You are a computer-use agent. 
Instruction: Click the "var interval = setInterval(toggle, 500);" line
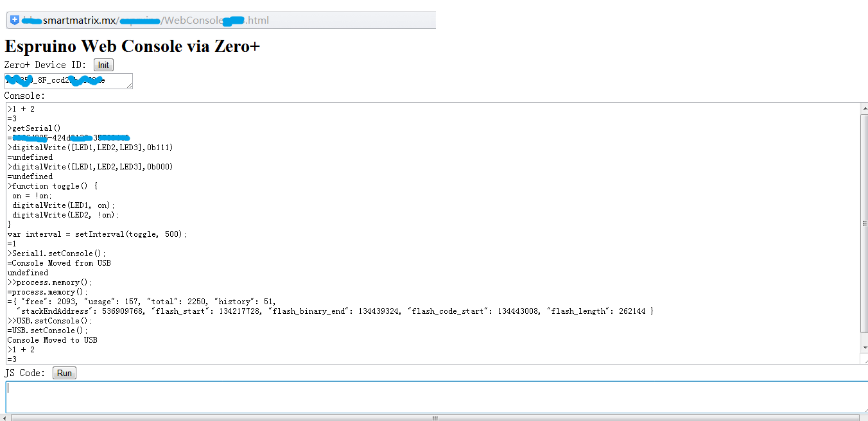98,234
